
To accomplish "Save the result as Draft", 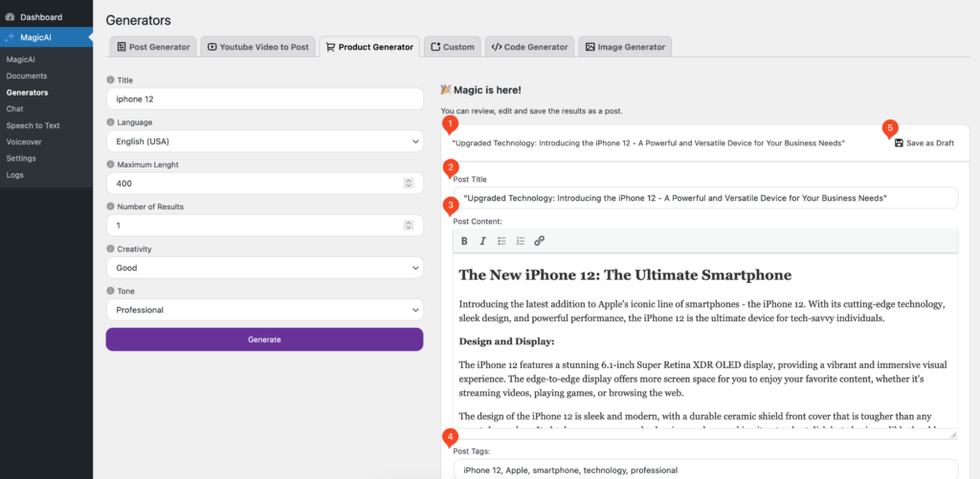I will coord(924,142).
